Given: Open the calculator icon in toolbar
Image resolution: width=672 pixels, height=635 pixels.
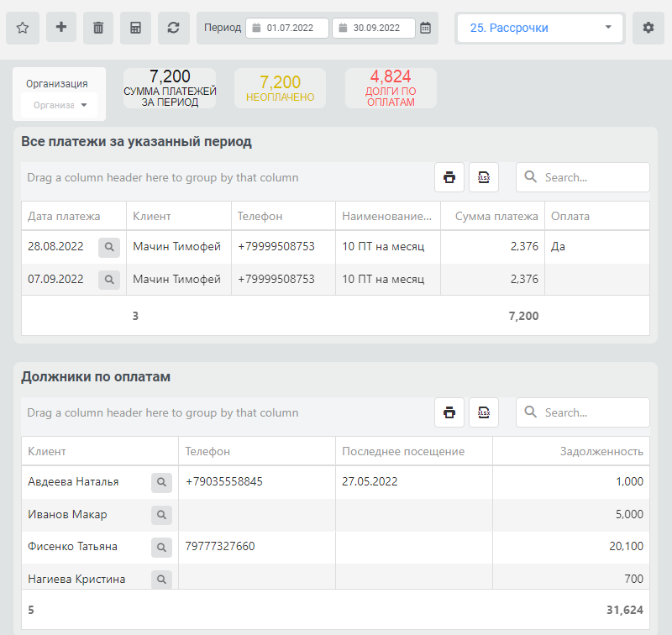Looking at the screenshot, I should (135, 28).
